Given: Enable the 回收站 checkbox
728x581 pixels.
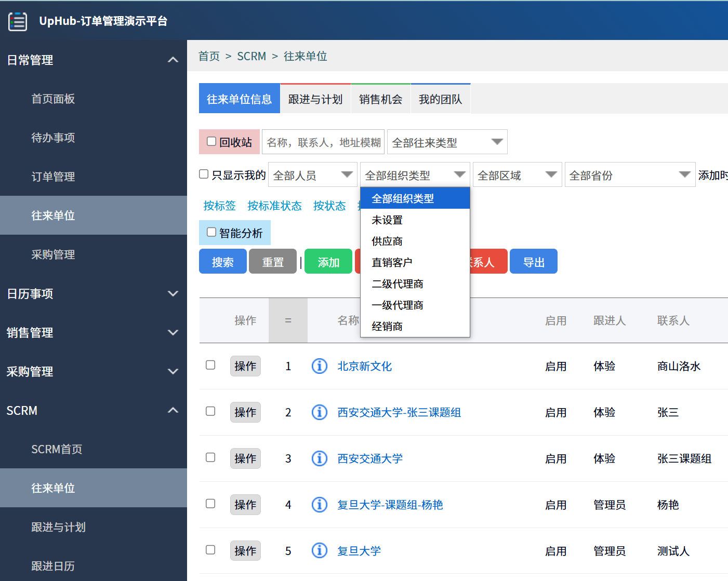Looking at the screenshot, I should 211,141.
